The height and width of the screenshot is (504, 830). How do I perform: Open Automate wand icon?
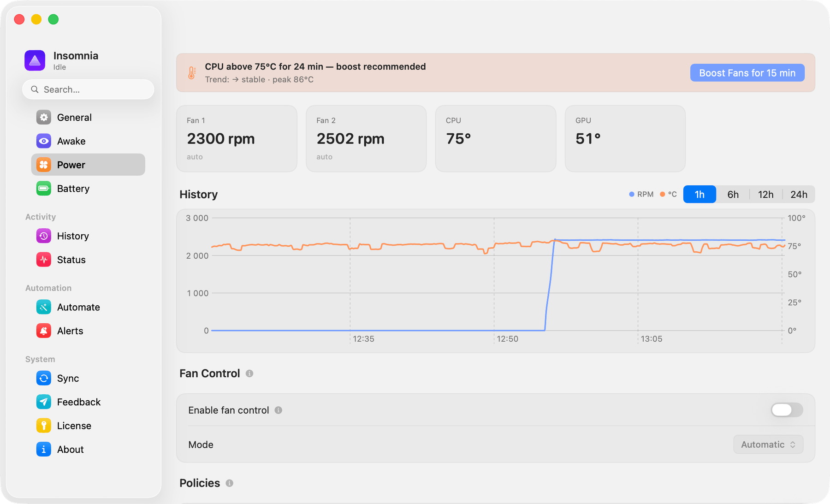(44, 307)
